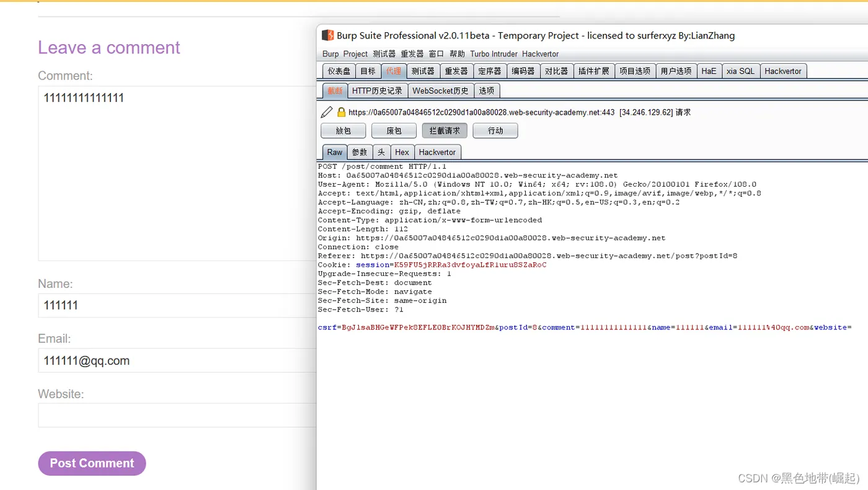Select the Raw request view tab
The width and height of the screenshot is (868, 490).
335,152
